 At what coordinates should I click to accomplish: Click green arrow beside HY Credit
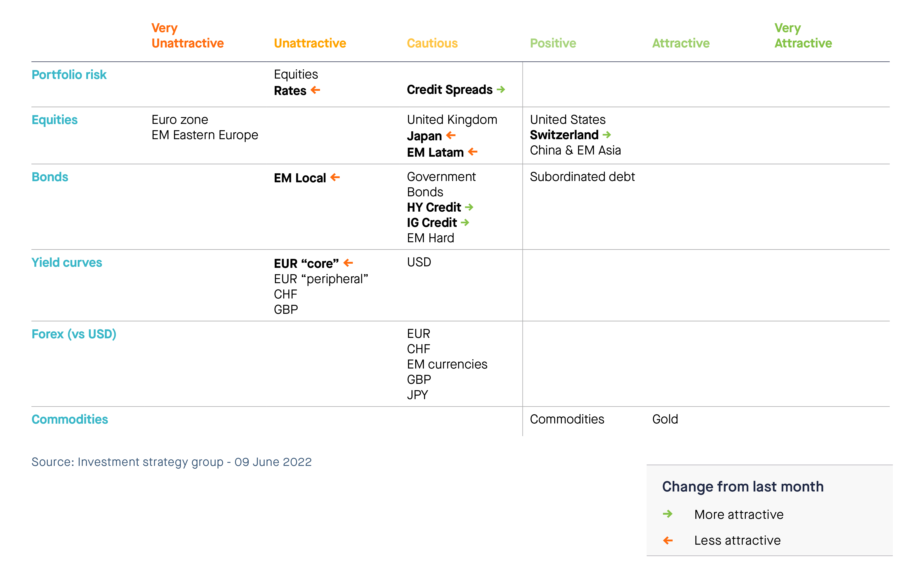pyautogui.click(x=469, y=207)
